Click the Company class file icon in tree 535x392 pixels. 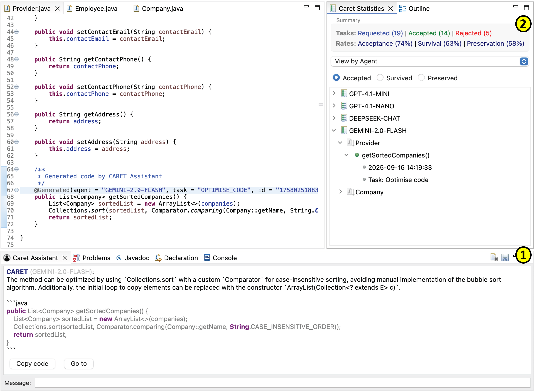click(350, 192)
